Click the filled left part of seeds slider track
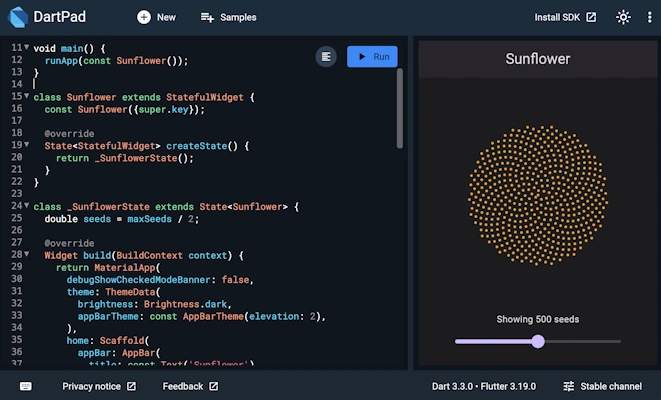 click(x=493, y=341)
